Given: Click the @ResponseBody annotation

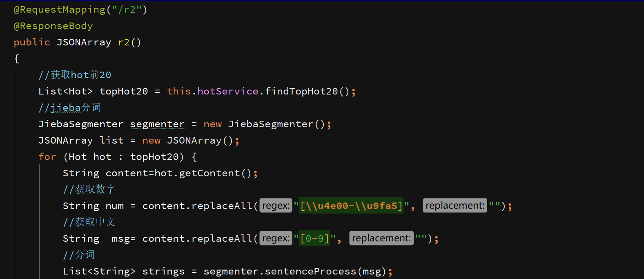Looking at the screenshot, I should 53,26.
